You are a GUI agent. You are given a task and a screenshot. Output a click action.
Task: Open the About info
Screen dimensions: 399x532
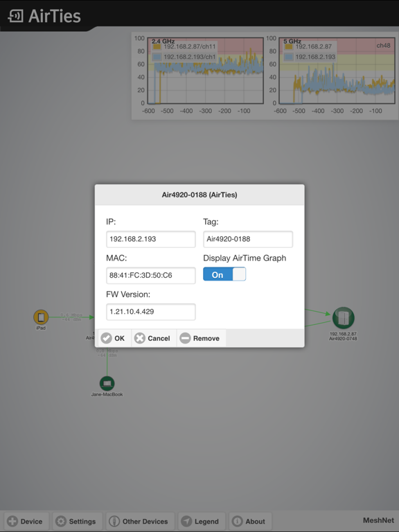(249, 521)
